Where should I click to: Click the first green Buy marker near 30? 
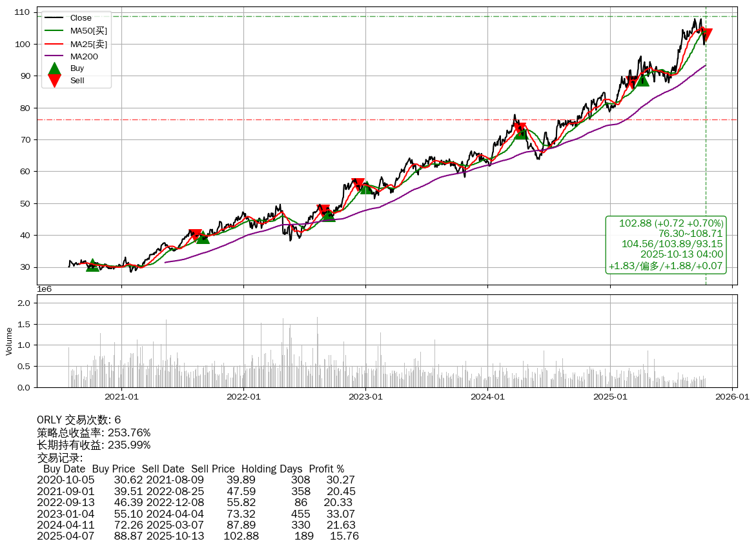(x=93, y=265)
